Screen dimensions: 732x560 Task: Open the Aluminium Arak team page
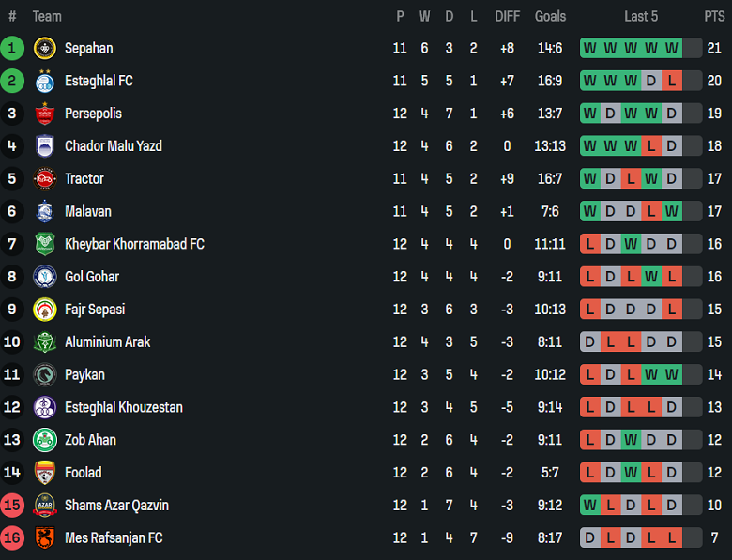click(107, 342)
